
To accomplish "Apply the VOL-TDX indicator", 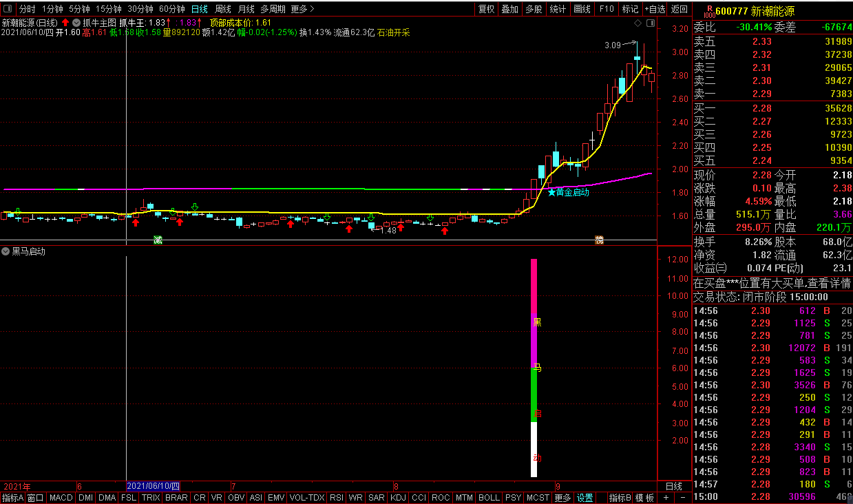I will 306,497.
